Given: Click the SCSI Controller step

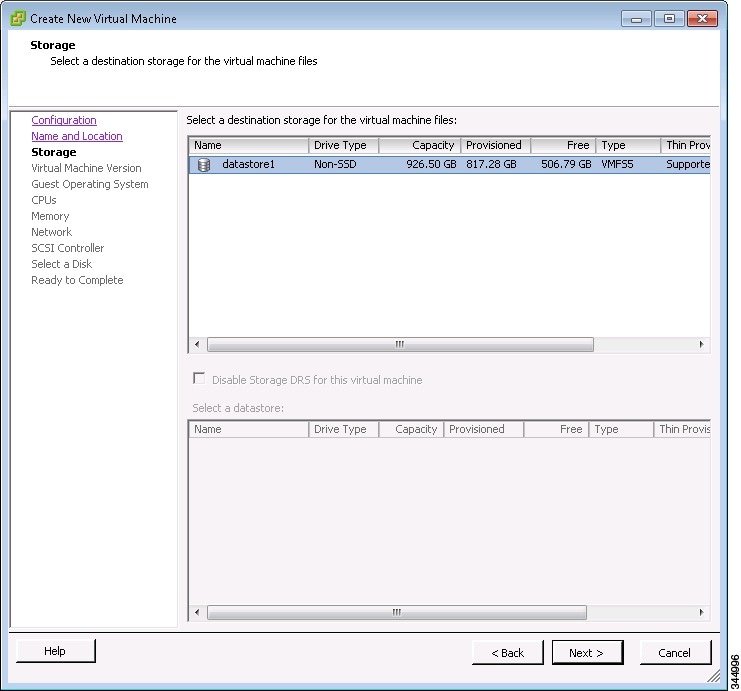Looking at the screenshot, I should [68, 248].
